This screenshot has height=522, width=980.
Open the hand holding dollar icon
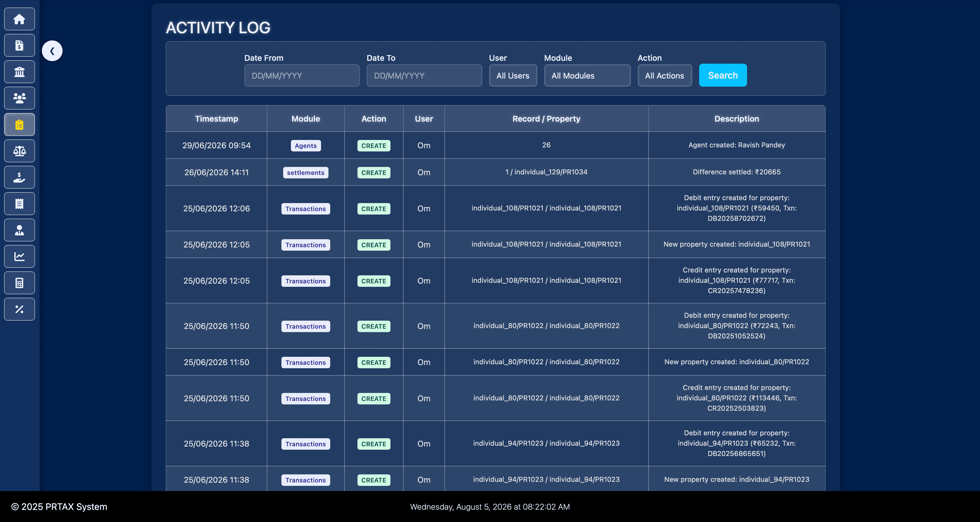[20, 177]
